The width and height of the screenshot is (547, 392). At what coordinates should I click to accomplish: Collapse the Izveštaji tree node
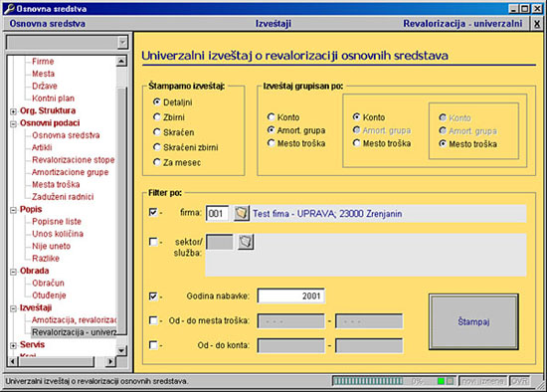[13, 308]
